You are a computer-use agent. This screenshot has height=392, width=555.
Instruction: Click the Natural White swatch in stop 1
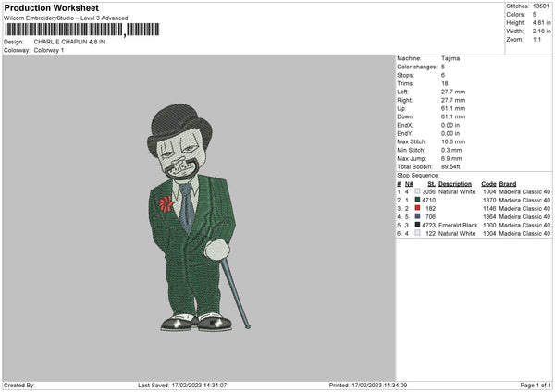[417, 191]
